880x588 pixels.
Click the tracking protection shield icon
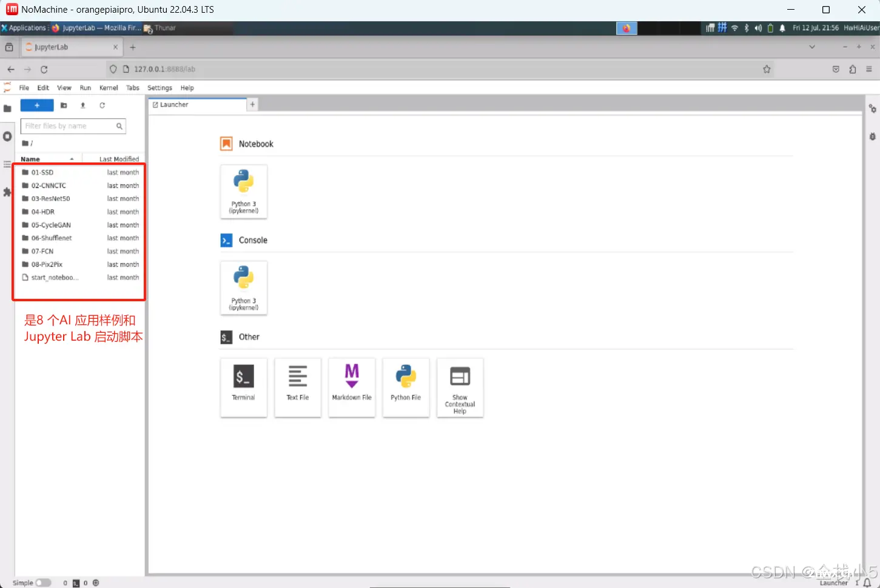click(x=113, y=69)
